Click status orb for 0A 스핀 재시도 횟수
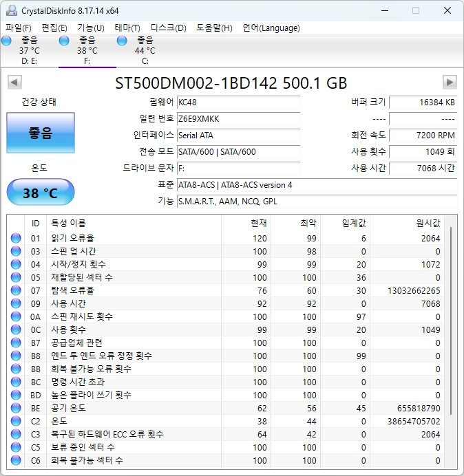 click(x=16, y=316)
